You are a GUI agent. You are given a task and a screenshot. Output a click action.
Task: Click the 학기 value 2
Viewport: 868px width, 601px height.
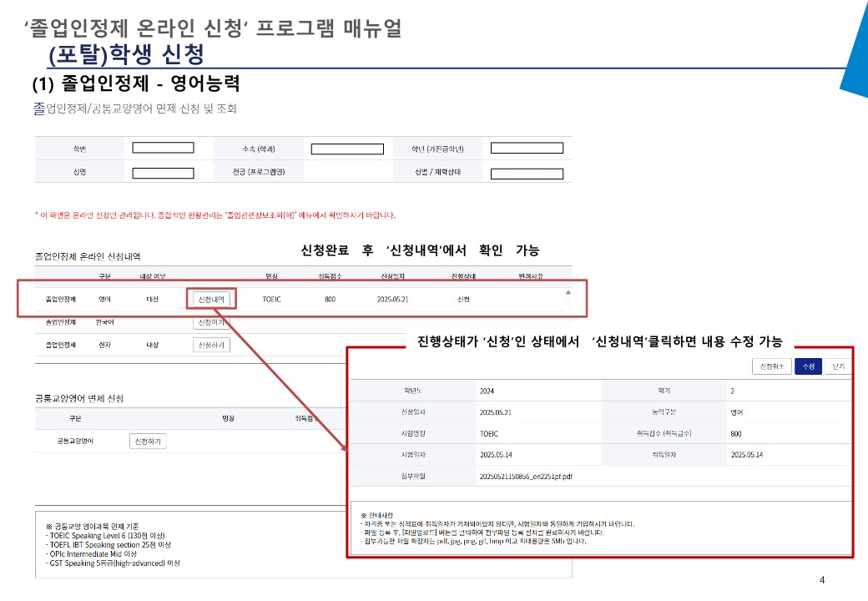click(733, 391)
